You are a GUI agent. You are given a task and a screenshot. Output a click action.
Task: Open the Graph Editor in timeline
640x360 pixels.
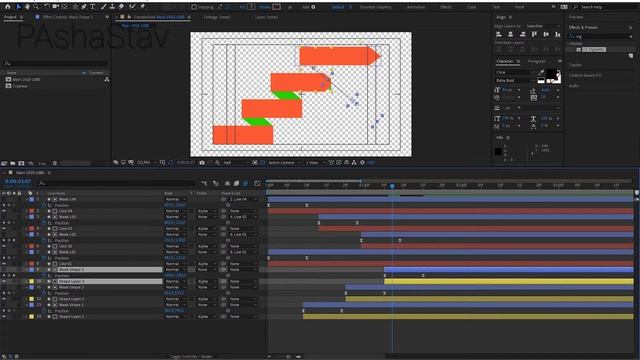tap(257, 184)
